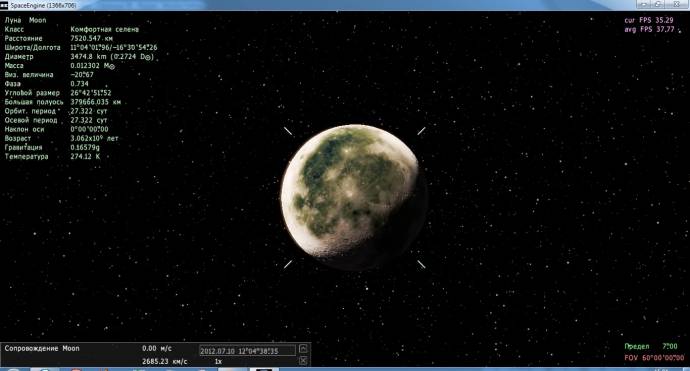This screenshot has height=371, width=690.
Task: Select the Moon in the viewport
Action: [x=353, y=197]
